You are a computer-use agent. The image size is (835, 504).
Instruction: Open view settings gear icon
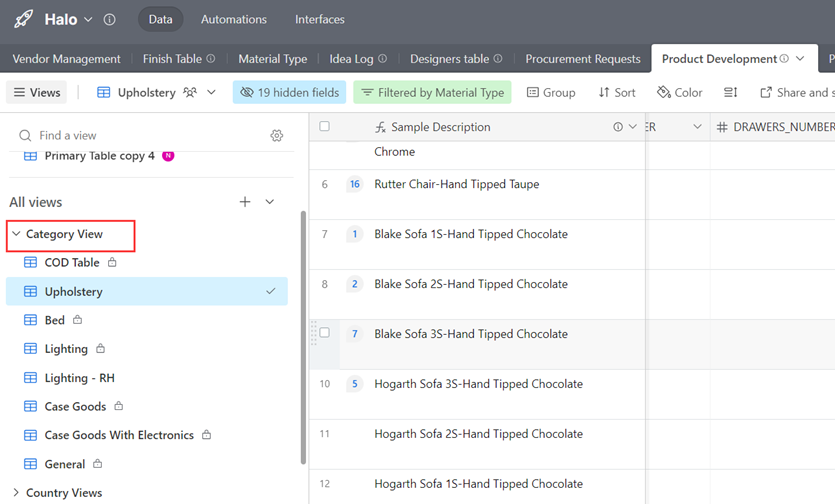coord(277,135)
